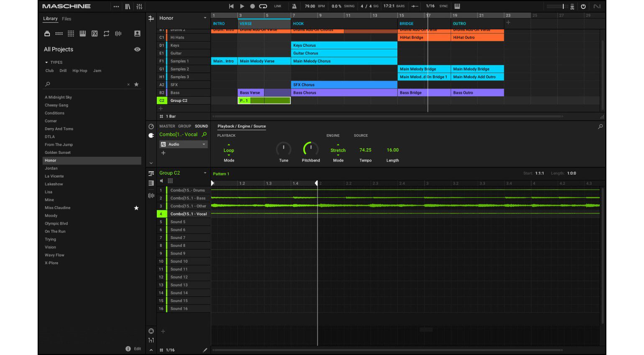The image size is (644, 355).
Task: Open the artist profile icon in browser
Action: pyautogui.click(x=137, y=33)
